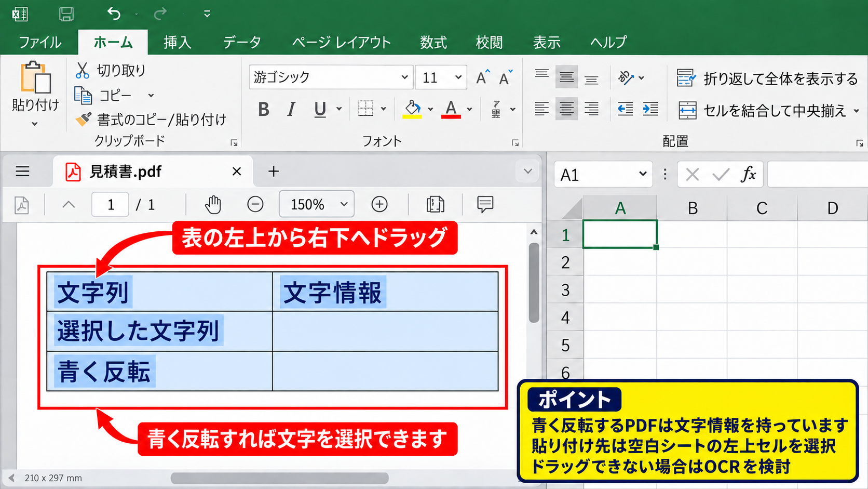Open the PDF comment icon
This screenshot has width=868, height=489.
coord(485,204)
